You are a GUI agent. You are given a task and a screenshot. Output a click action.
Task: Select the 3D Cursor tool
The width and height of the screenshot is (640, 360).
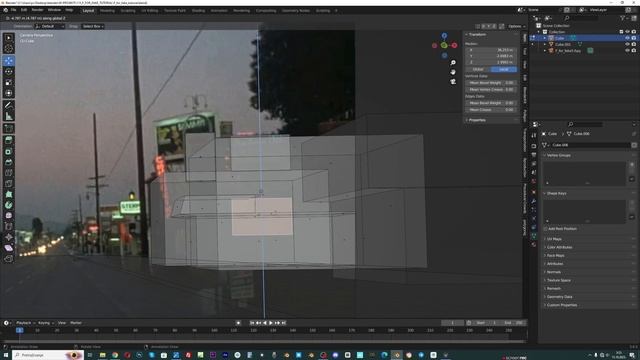[9, 49]
